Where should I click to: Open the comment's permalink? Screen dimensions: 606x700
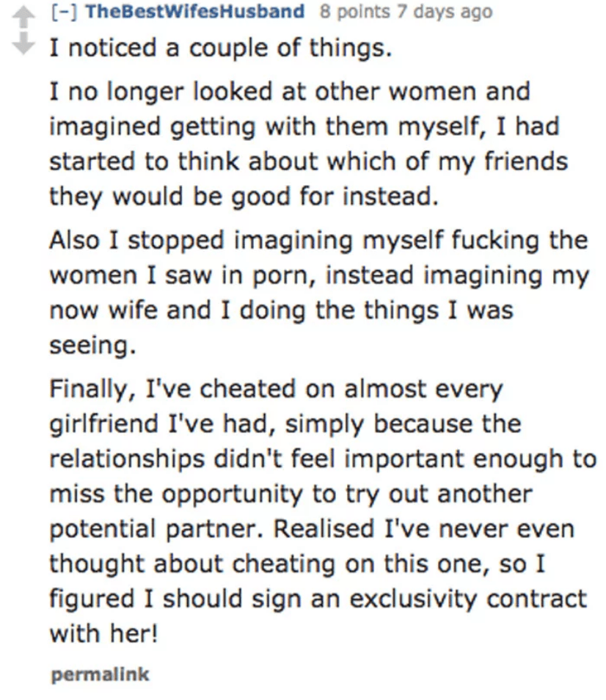tap(101, 674)
